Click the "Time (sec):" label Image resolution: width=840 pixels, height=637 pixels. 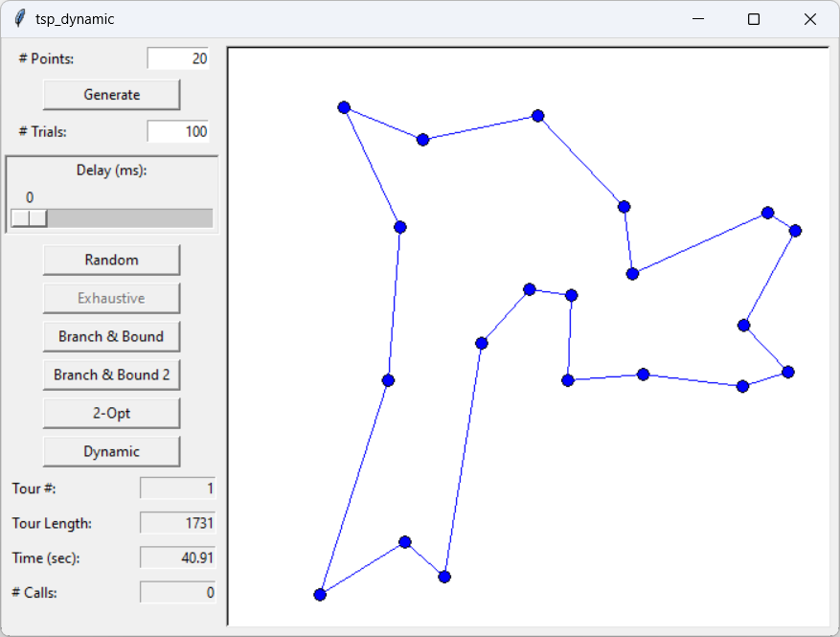(46, 558)
